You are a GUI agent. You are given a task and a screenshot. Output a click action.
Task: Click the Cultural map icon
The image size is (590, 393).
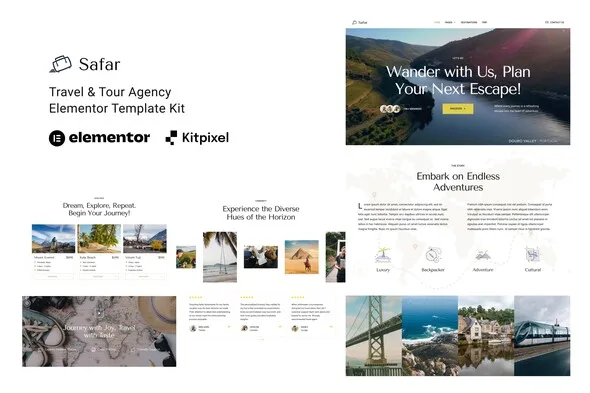(x=533, y=254)
